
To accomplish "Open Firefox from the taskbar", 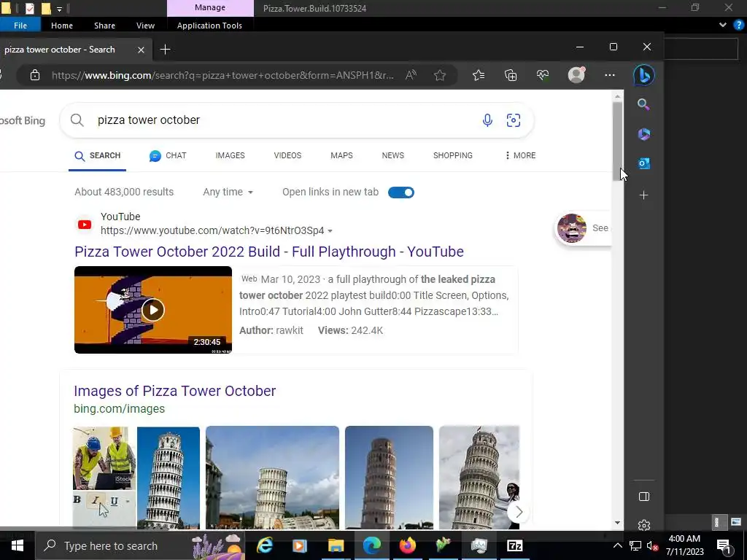I will pyautogui.click(x=407, y=545).
